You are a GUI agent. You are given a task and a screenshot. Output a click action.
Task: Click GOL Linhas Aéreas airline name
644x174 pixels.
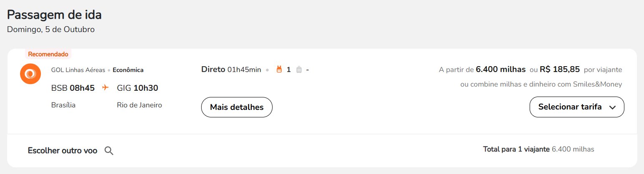(78, 70)
